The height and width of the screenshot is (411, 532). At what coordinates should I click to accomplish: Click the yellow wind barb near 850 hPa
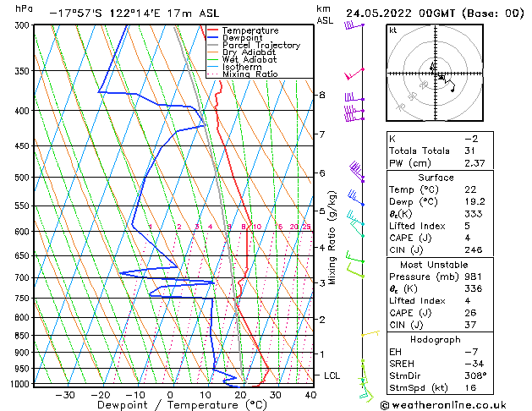(x=370, y=333)
